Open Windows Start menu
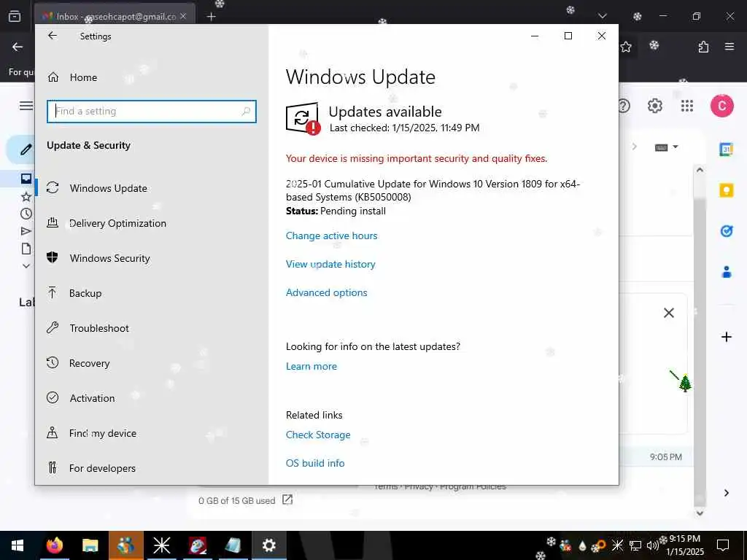Screen dimensions: 747x560 18,545
